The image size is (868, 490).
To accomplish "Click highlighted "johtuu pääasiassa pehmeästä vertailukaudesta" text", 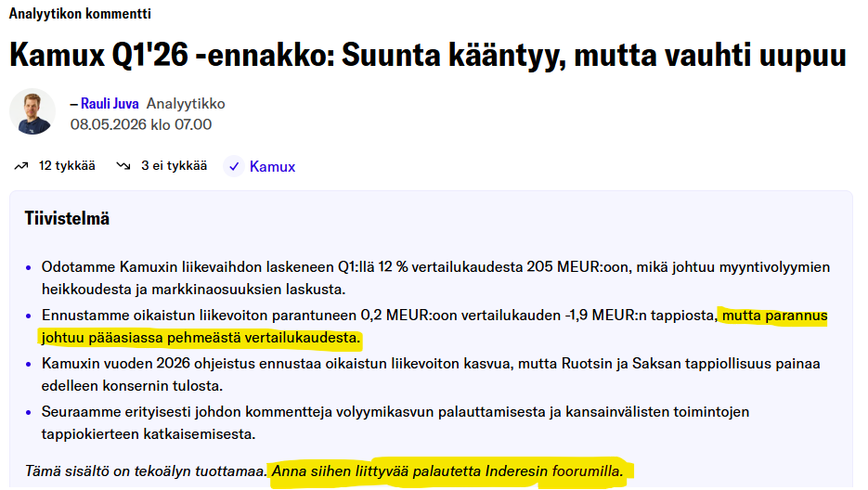I will [201, 338].
